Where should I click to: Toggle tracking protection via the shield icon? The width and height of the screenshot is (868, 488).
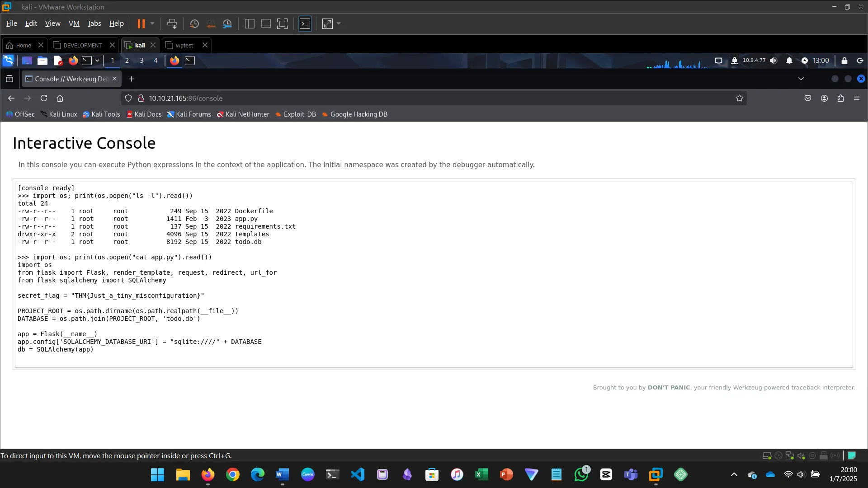point(129,98)
